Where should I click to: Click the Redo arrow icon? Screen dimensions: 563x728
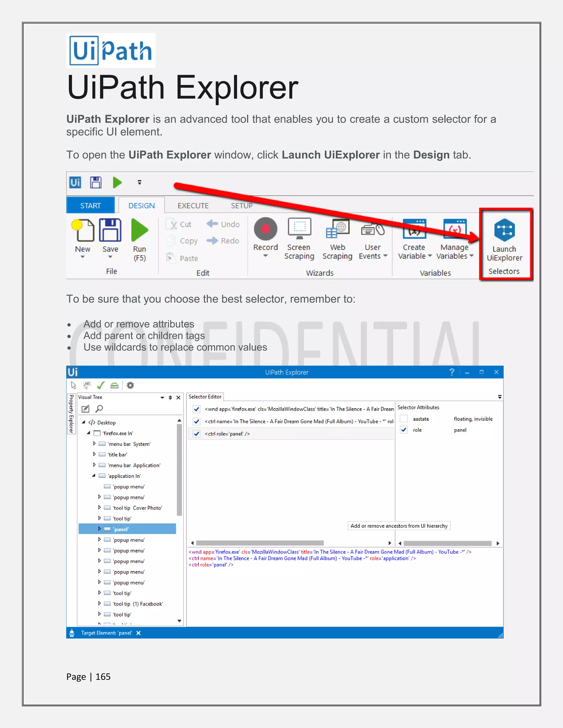coord(212,240)
